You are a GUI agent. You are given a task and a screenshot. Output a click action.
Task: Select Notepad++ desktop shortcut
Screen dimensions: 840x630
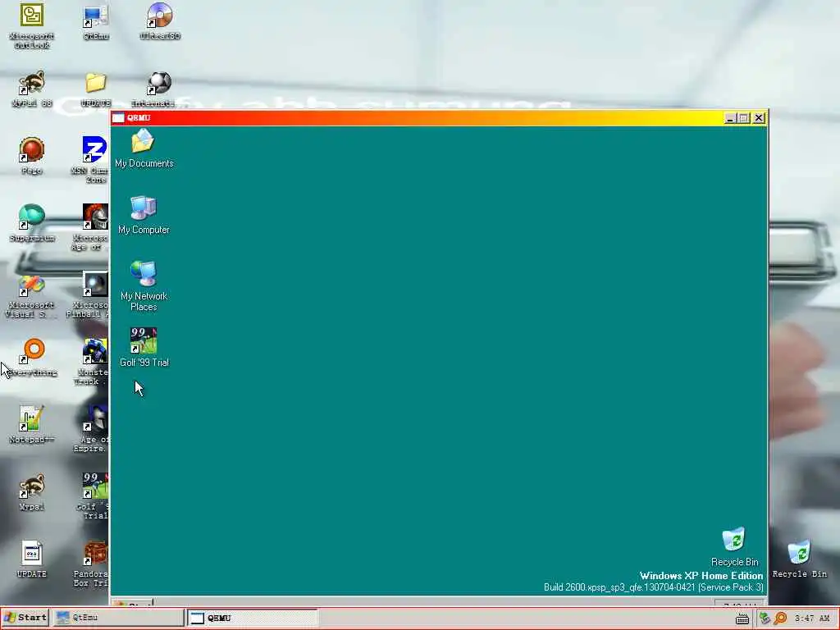(32, 426)
